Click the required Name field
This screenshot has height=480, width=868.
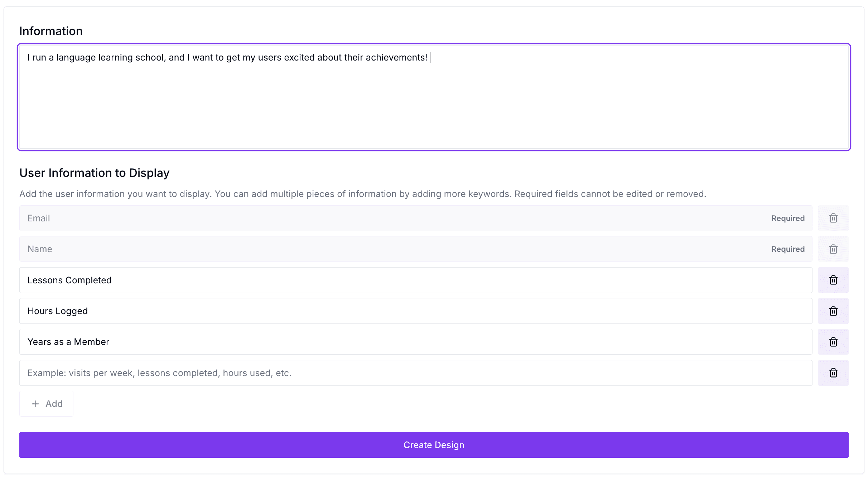click(416, 249)
